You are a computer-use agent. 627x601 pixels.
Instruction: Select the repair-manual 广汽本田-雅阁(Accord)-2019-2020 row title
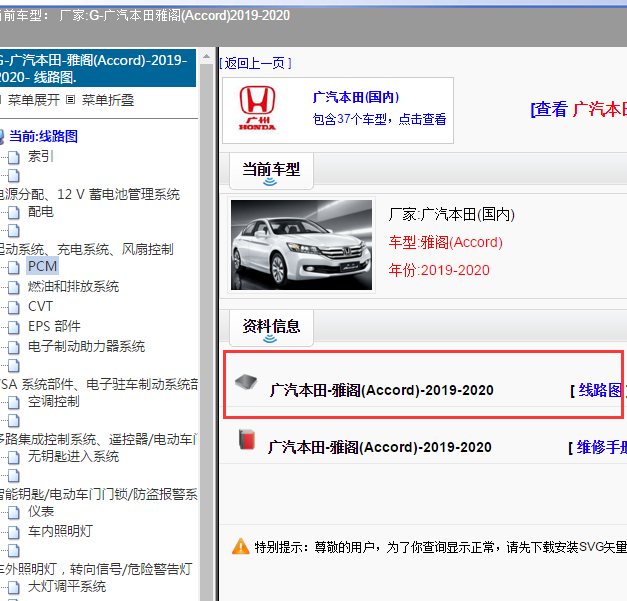point(379,447)
